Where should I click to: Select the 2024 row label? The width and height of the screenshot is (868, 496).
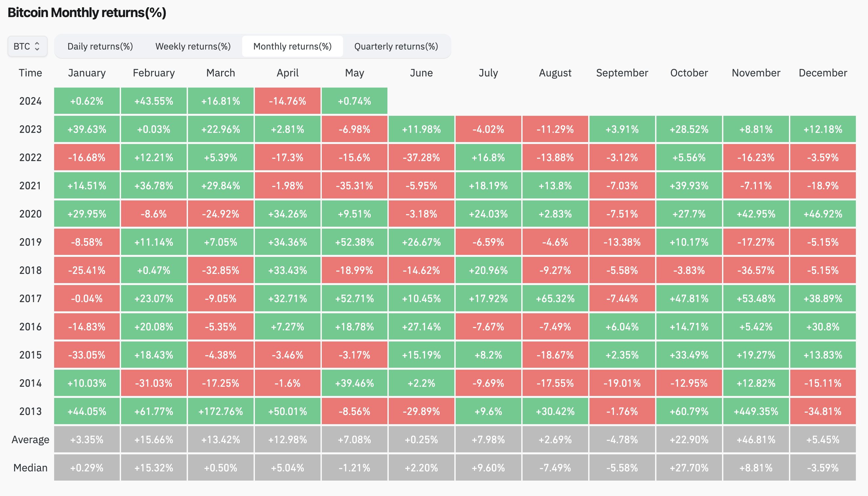click(30, 101)
